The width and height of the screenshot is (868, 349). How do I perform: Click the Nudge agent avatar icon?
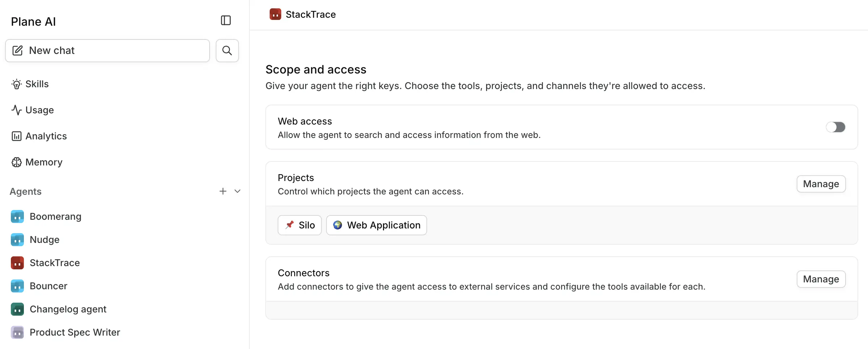17,240
